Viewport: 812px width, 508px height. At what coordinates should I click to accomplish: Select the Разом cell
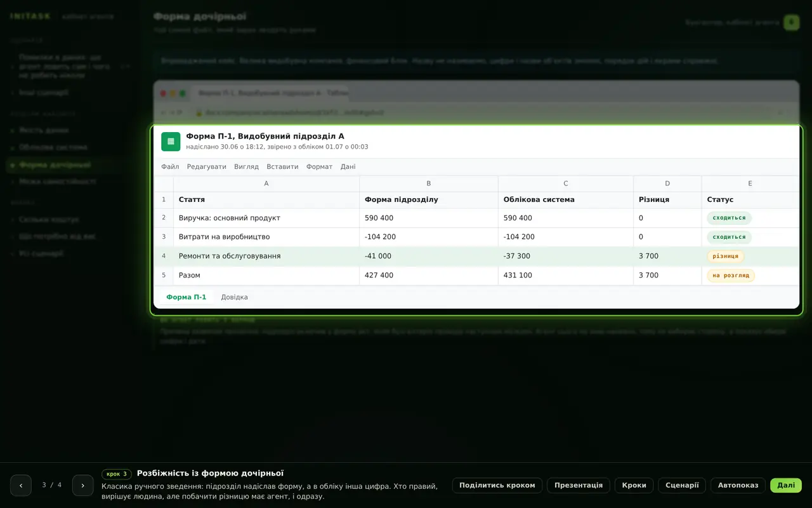click(x=266, y=275)
